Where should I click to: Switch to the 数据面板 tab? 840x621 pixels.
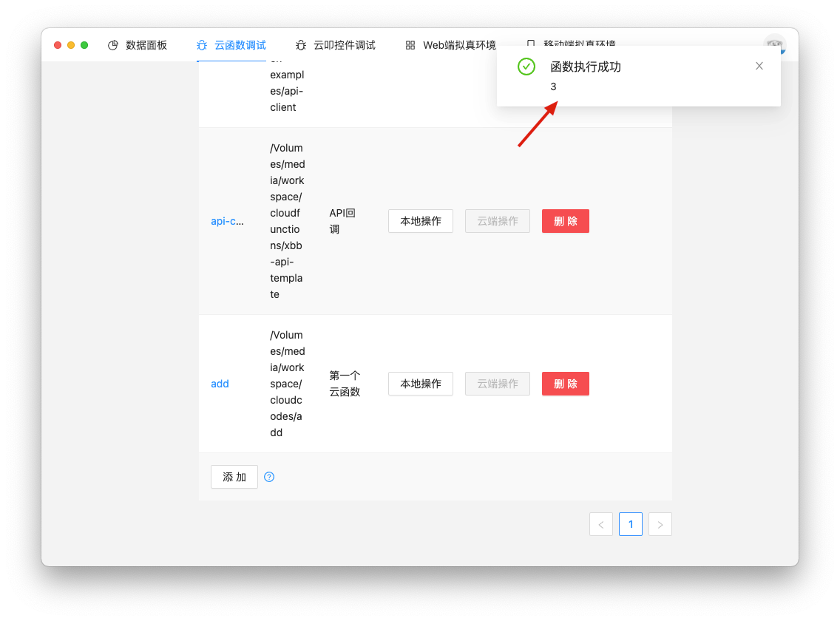click(146, 45)
